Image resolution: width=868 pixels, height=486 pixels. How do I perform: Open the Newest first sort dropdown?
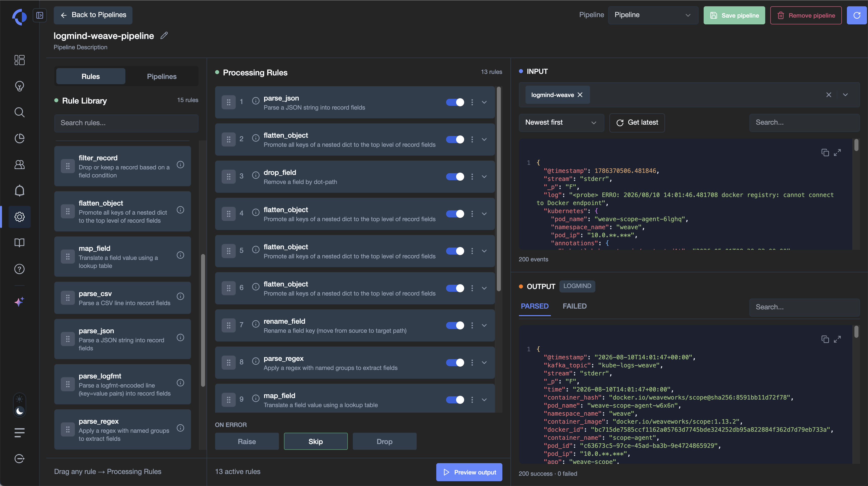point(561,123)
